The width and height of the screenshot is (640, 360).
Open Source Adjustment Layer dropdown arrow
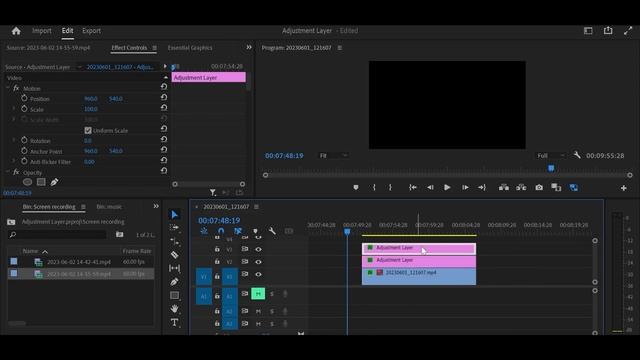[79, 67]
